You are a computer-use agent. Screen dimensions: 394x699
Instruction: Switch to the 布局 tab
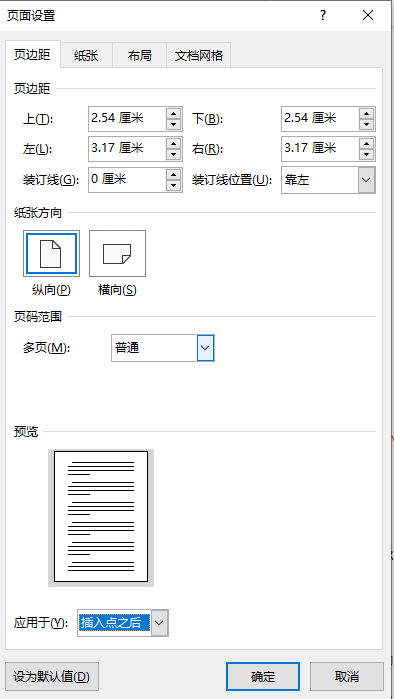139,56
